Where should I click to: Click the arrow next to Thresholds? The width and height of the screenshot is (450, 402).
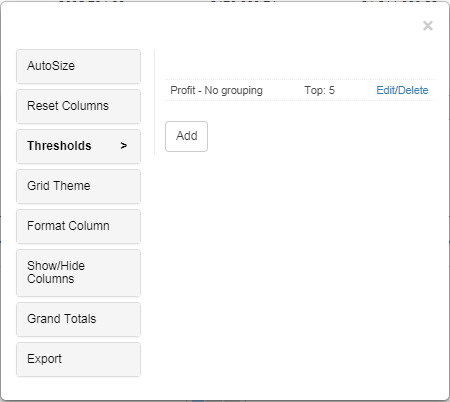point(124,146)
